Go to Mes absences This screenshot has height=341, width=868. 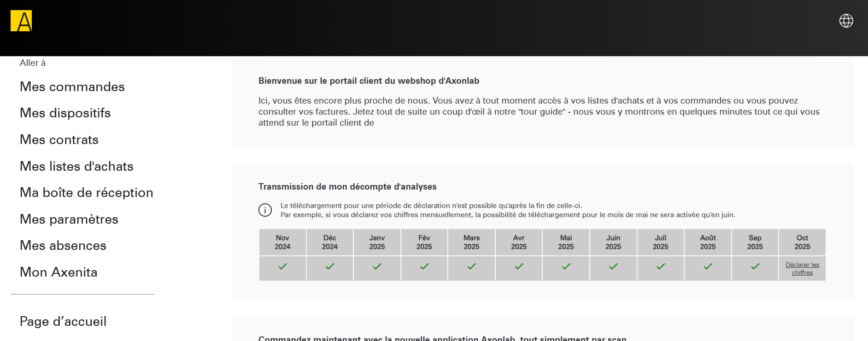tap(63, 245)
